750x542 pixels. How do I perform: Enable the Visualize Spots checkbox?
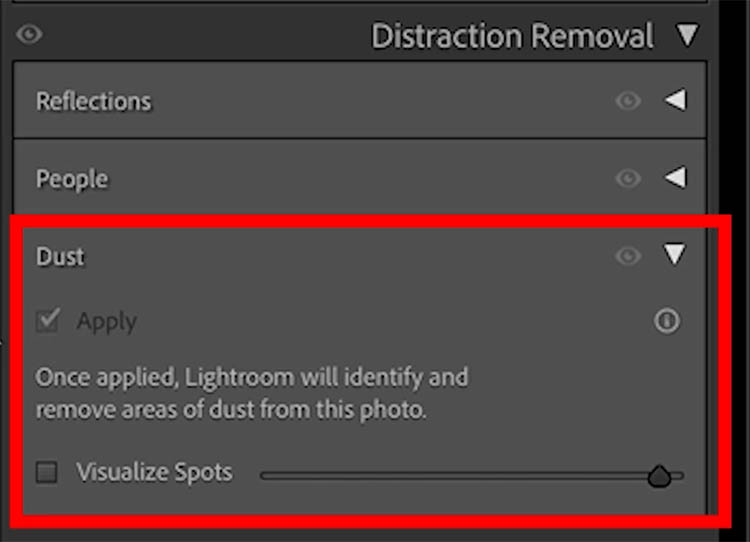point(47,472)
